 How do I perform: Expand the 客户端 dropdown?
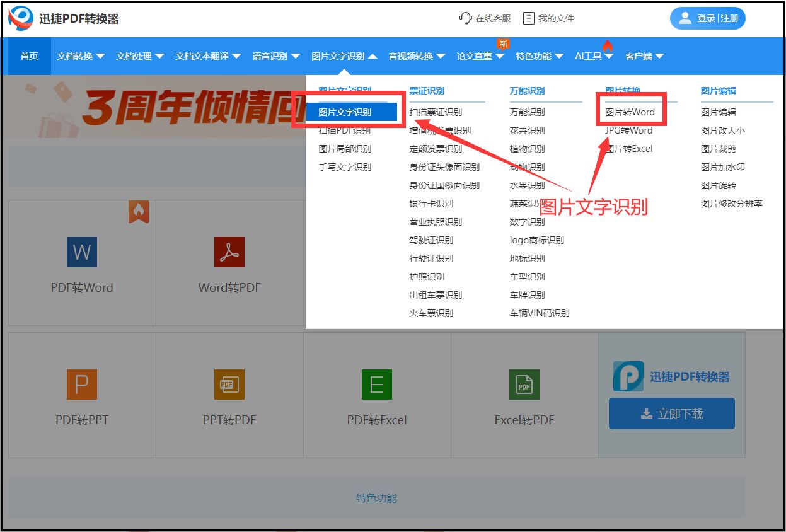(x=644, y=55)
